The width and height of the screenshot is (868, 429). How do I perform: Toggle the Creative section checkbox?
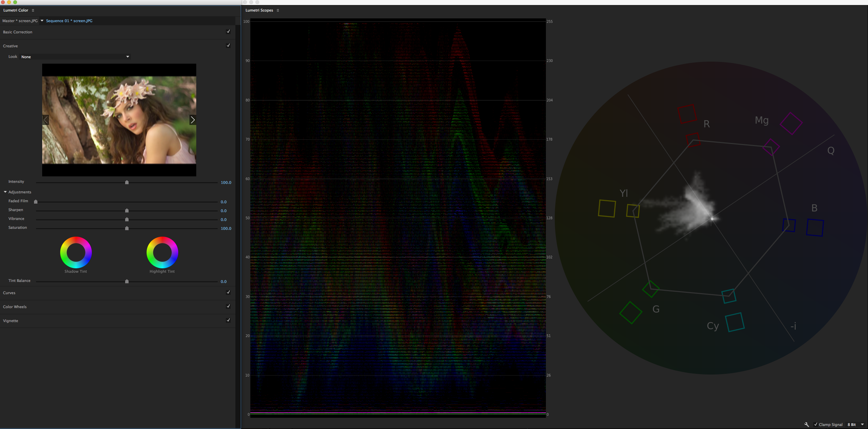(x=228, y=45)
